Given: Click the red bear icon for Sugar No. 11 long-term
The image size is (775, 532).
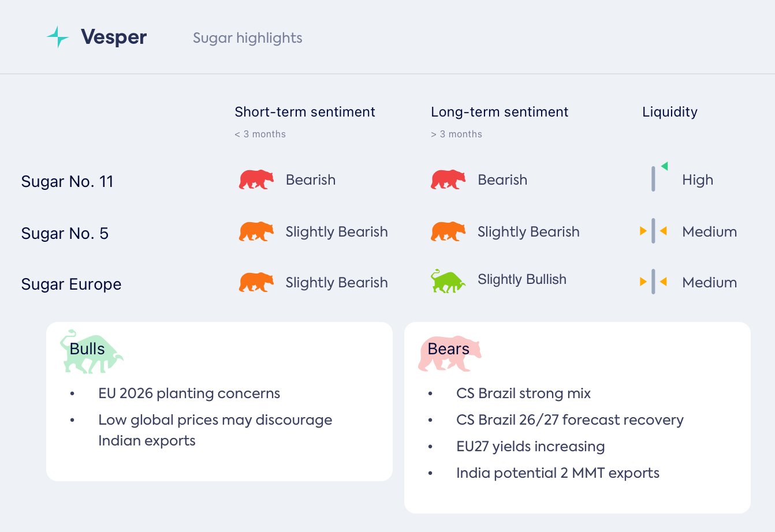Looking at the screenshot, I should pyautogui.click(x=448, y=179).
